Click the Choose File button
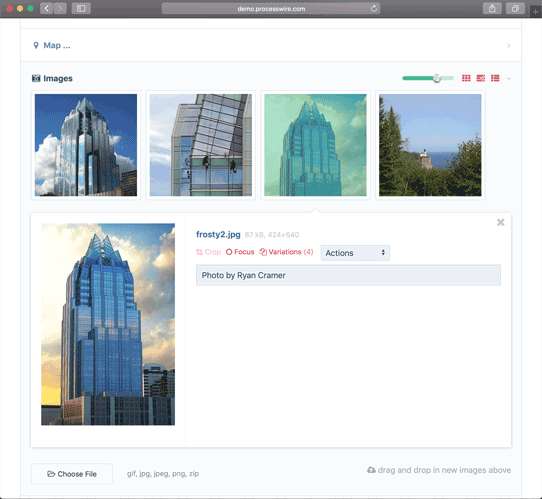542x499 pixels. (x=72, y=474)
